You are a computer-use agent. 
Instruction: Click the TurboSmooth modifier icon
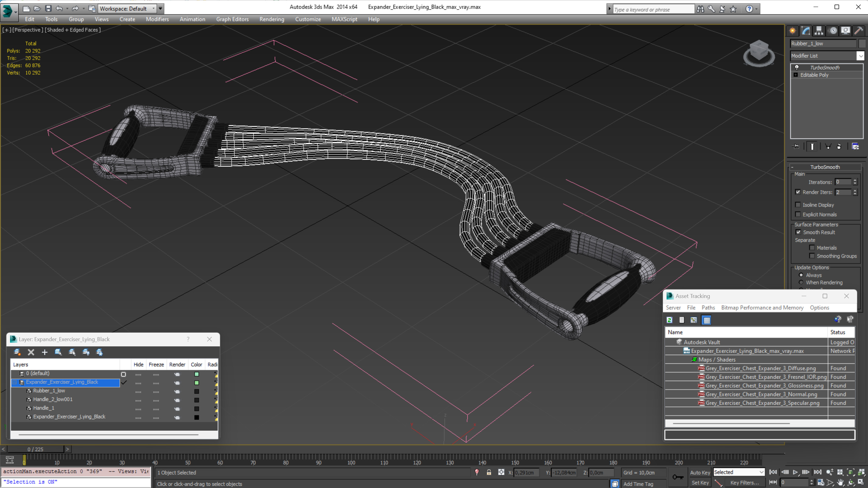tap(797, 67)
